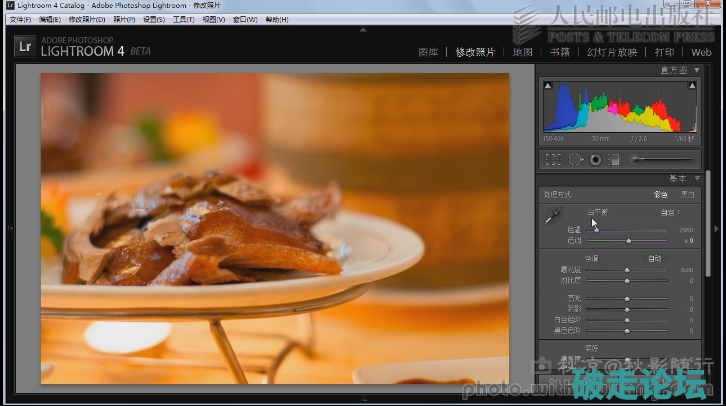Image resolution: width=726 pixels, height=406 pixels.
Task: Select the Red Eye Correction tool
Action: [x=595, y=159]
